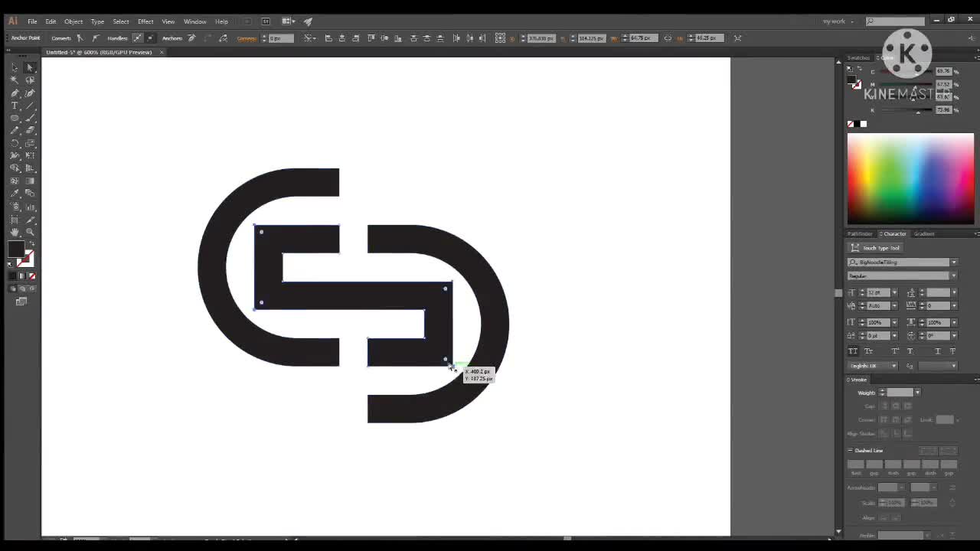Viewport: 980px width, 551px height.
Task: Select the Rotate tool
Action: pyautogui.click(x=15, y=143)
